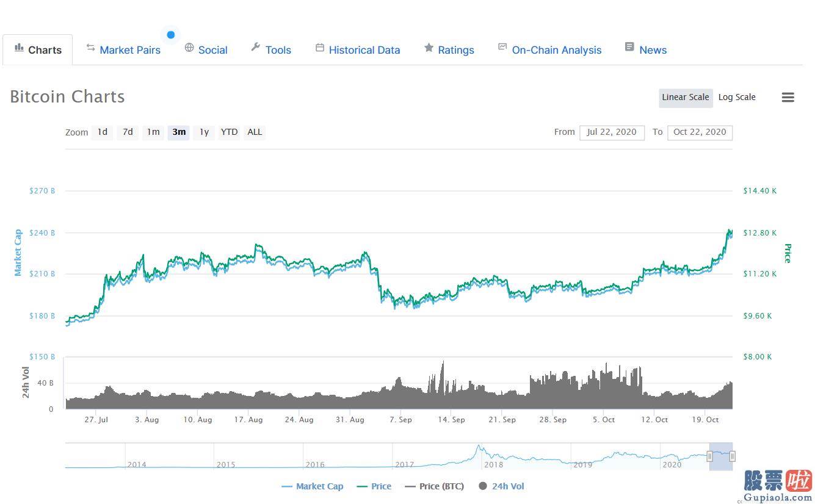Viewport: 815px width, 504px height.
Task: Click the vertical 24h Vol axis title
Action: (x=26, y=383)
